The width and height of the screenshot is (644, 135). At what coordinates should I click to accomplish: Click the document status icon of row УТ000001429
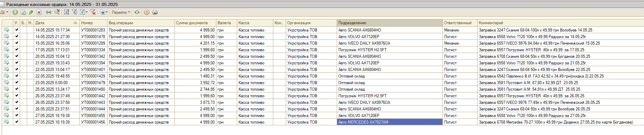[x=7, y=76]
